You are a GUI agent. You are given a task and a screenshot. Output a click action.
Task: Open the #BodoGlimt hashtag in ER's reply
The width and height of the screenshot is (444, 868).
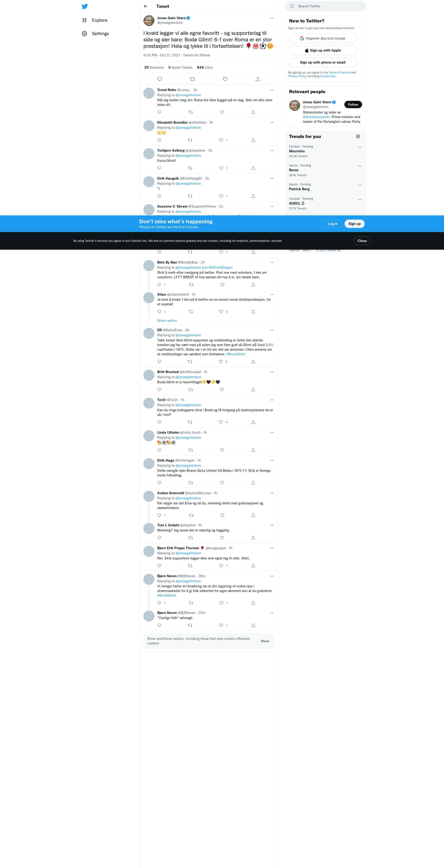236,354
